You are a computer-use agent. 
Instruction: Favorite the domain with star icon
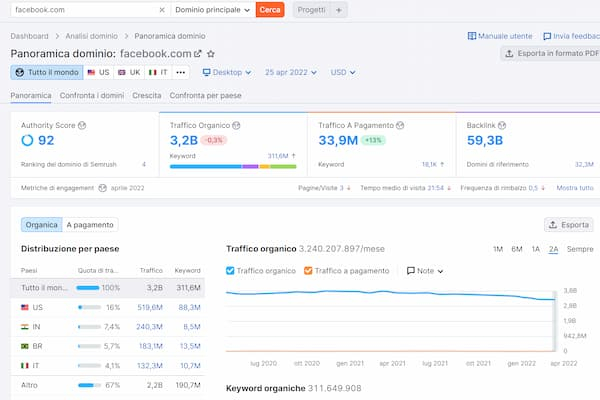click(210, 54)
